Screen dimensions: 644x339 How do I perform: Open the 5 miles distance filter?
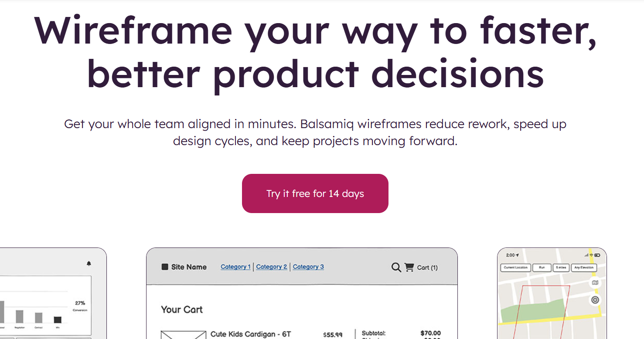pos(561,268)
